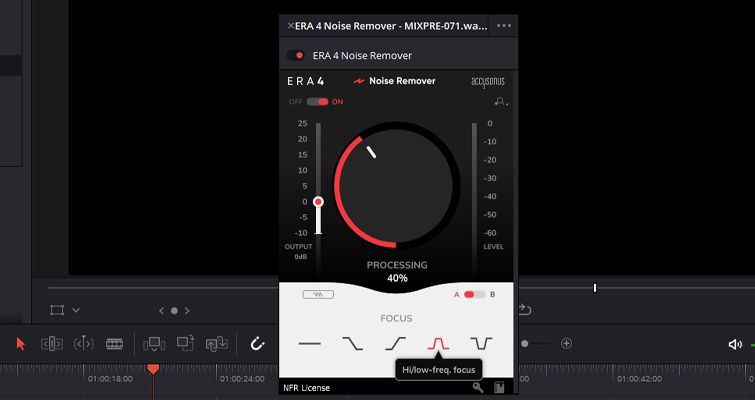
Task: Toggle the plugin OFF/ON power switch
Action: [x=317, y=101]
